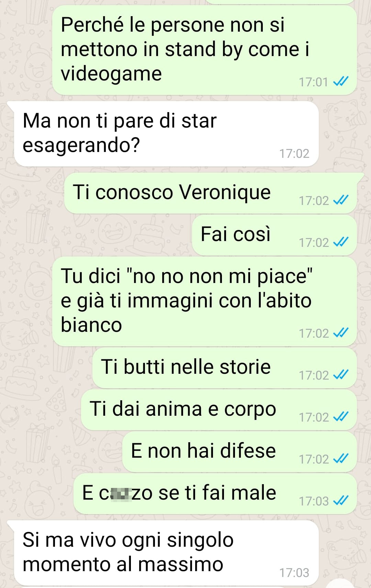Select the 'Perché le persone non si' message
371x588 pixels.
[x=204, y=50]
